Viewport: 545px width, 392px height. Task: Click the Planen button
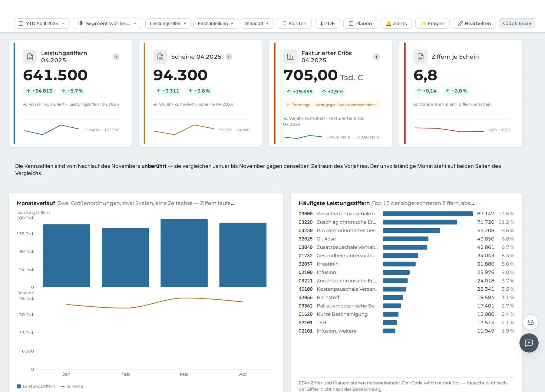tap(360, 23)
